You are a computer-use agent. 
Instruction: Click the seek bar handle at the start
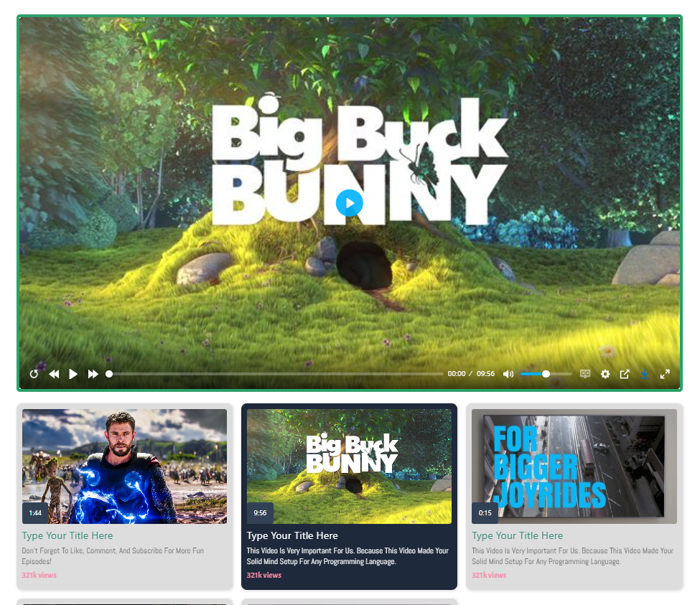pos(109,374)
